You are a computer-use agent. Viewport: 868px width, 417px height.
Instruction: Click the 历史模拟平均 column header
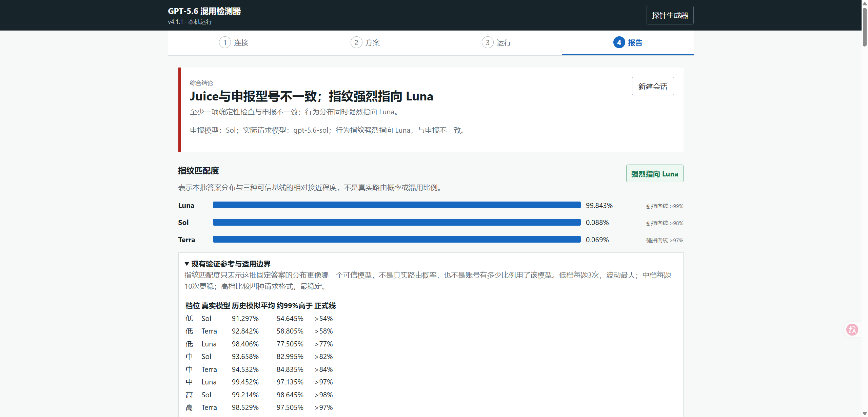[253, 306]
